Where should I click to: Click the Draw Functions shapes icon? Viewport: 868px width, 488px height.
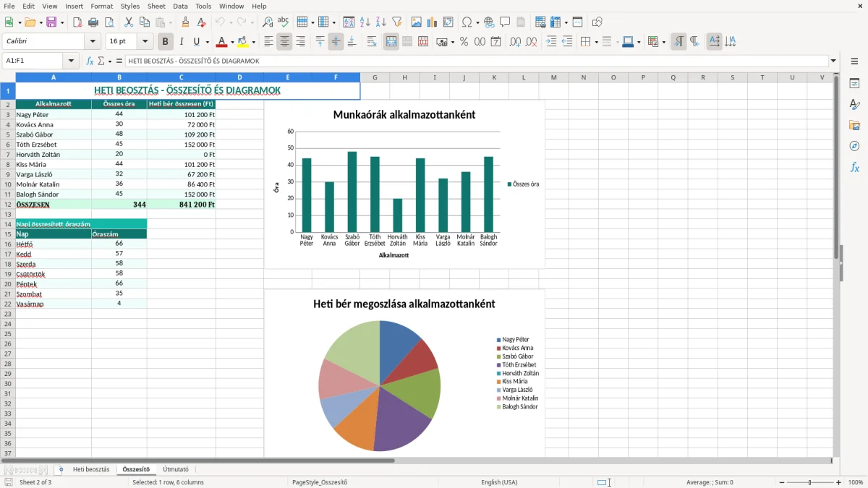(x=597, y=22)
